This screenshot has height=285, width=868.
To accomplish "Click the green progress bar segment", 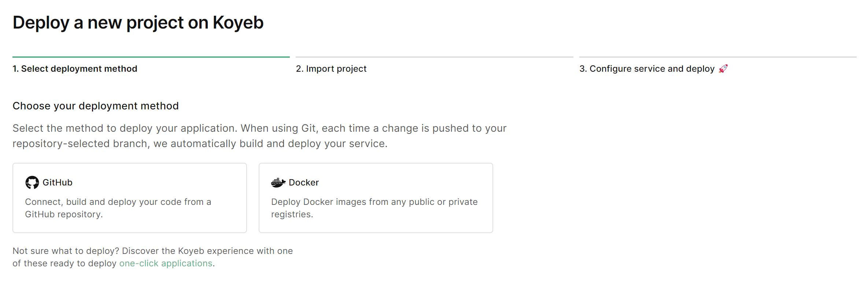I will pyautogui.click(x=151, y=57).
